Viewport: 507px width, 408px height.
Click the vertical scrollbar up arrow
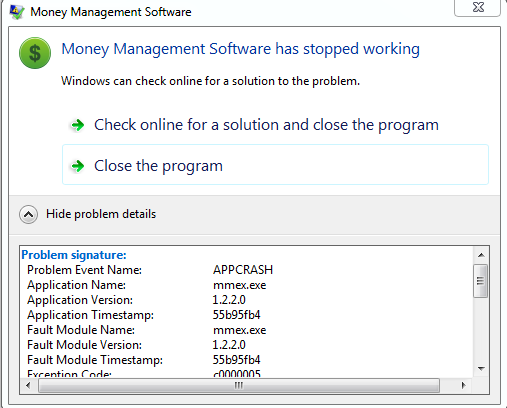click(481, 255)
